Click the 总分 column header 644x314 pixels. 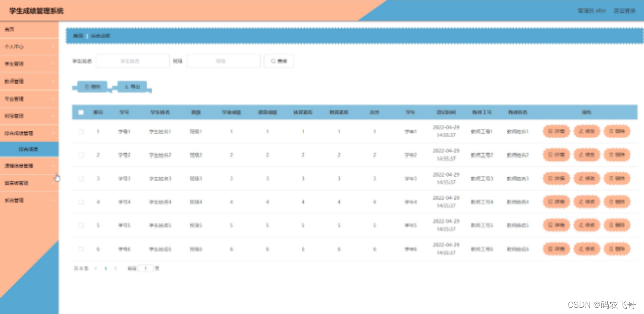[374, 112]
